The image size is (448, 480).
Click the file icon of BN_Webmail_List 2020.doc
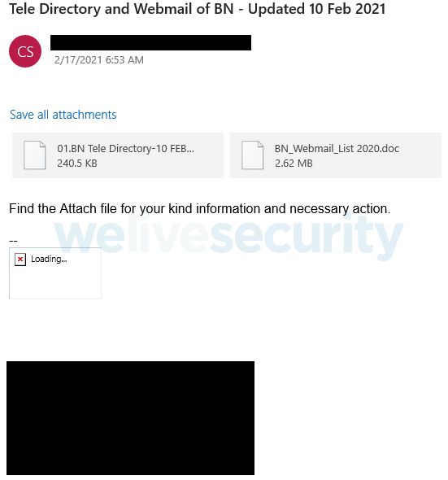(x=252, y=155)
